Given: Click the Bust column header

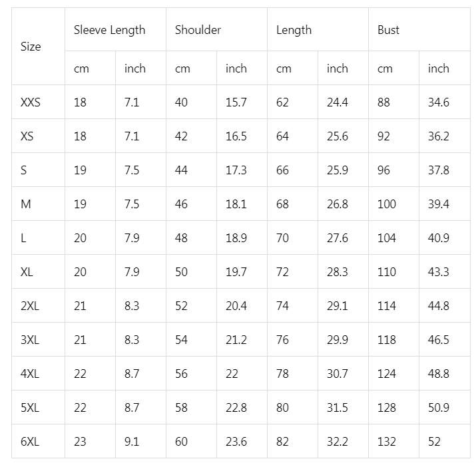Looking at the screenshot, I should (389, 30).
